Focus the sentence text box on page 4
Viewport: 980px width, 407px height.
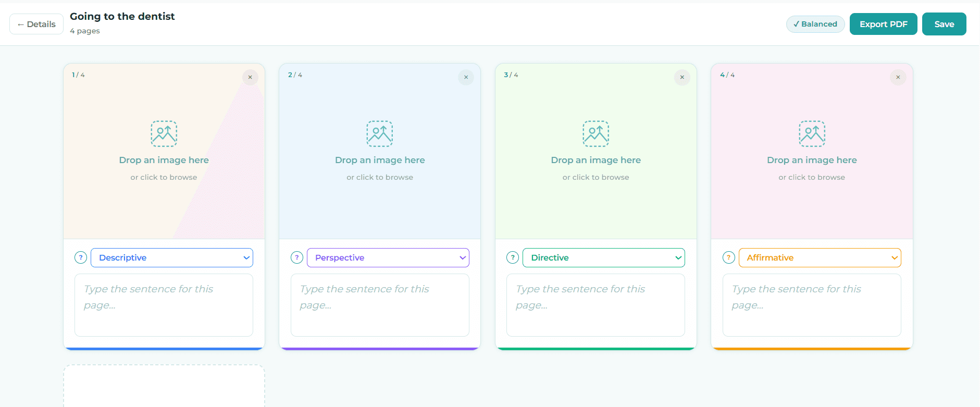(x=812, y=305)
